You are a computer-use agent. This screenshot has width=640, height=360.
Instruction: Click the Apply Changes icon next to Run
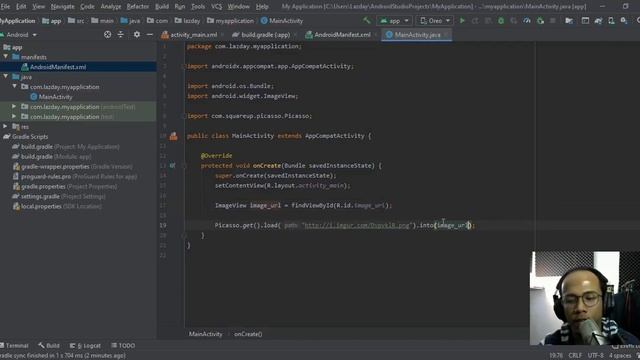click(475, 20)
